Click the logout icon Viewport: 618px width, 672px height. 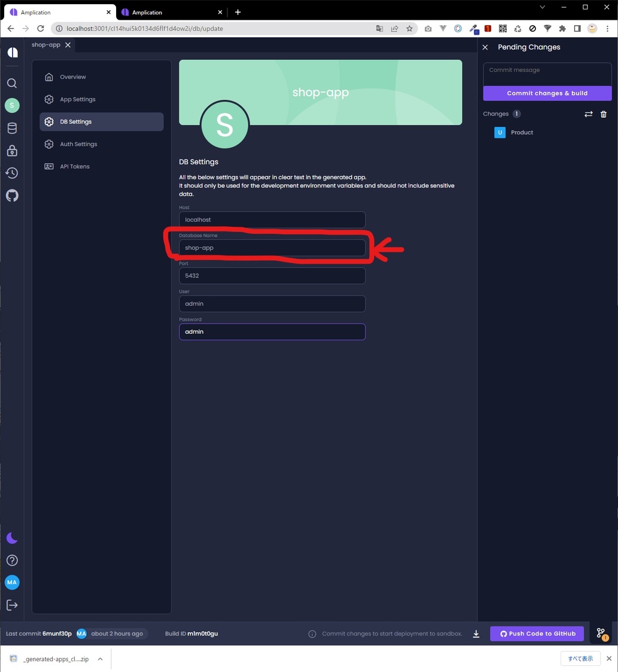(12, 605)
